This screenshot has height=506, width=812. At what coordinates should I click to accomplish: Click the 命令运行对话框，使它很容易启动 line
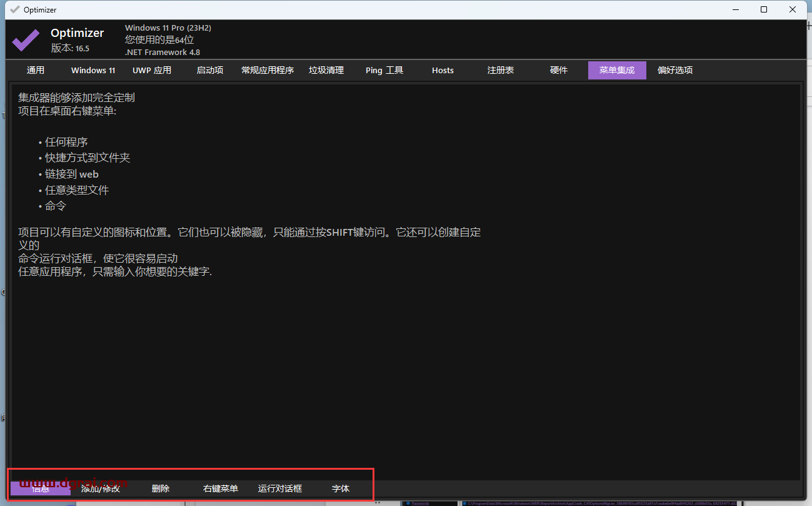[x=98, y=258]
